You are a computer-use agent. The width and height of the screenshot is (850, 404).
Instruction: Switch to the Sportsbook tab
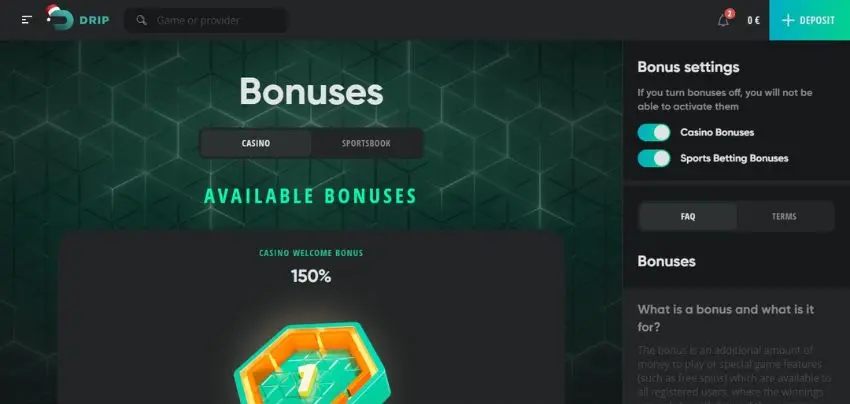(x=366, y=143)
